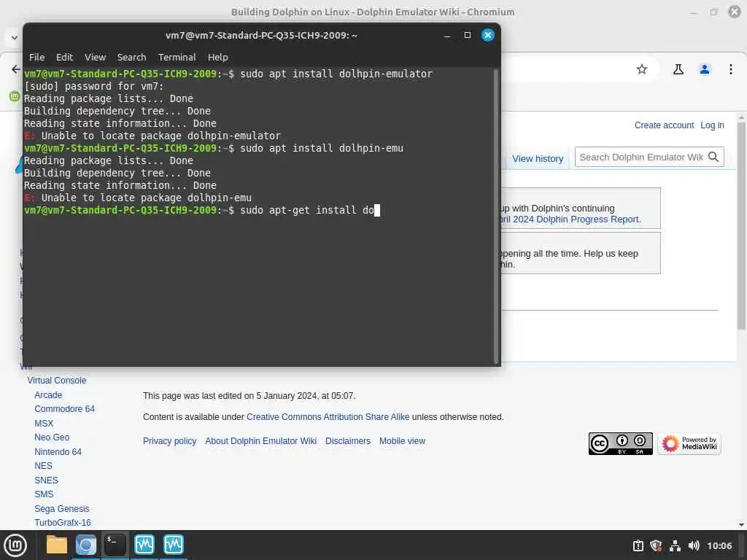Image resolution: width=747 pixels, height=560 pixels.
Task: Open the SMS sidebar link
Action: (x=44, y=494)
